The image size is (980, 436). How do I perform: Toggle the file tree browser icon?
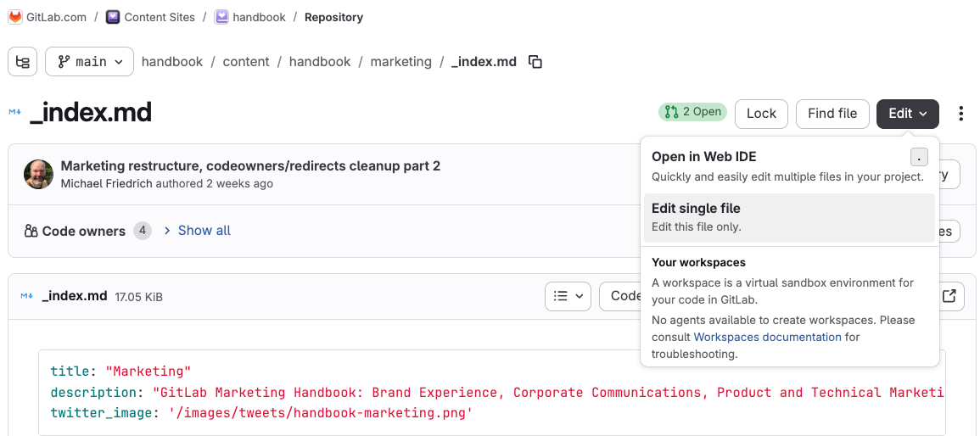23,62
